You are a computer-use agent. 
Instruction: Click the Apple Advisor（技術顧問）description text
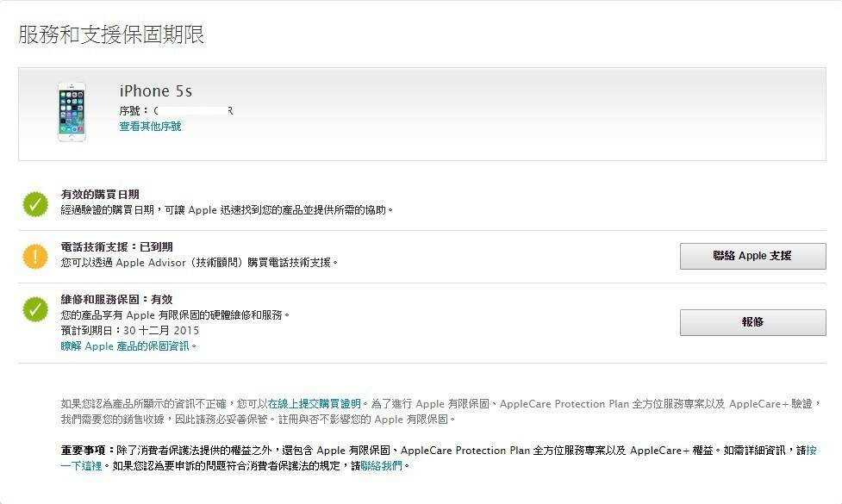tap(198, 263)
